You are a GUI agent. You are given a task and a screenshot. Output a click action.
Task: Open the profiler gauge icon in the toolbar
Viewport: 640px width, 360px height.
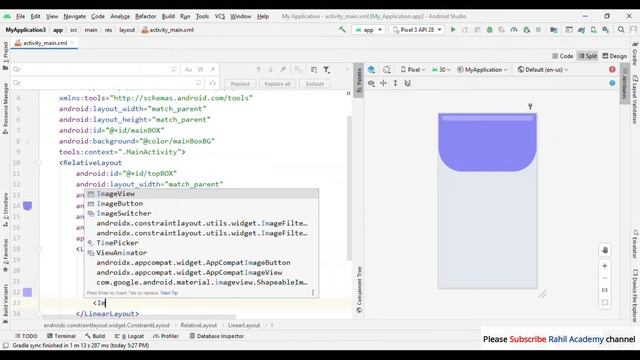[x=514, y=30]
